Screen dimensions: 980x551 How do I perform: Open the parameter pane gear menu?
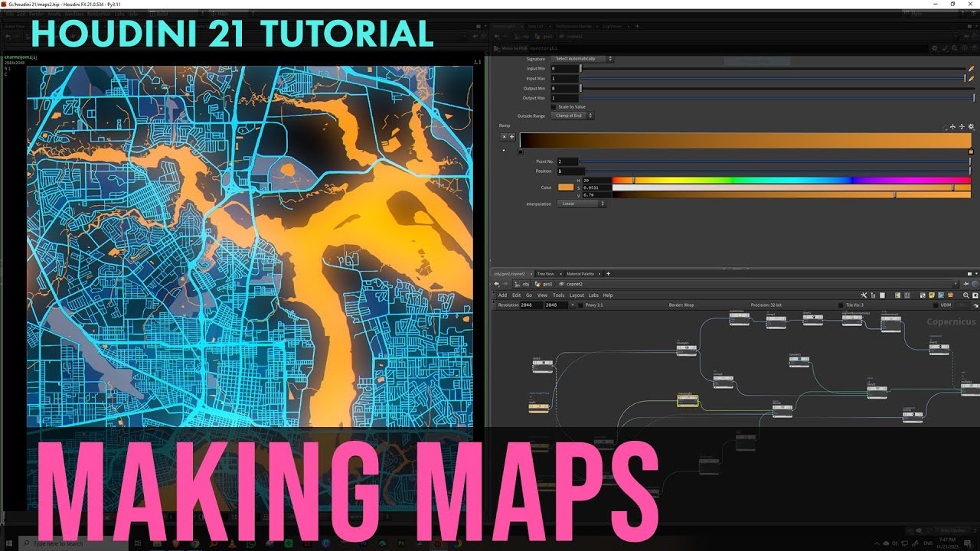pos(934,48)
